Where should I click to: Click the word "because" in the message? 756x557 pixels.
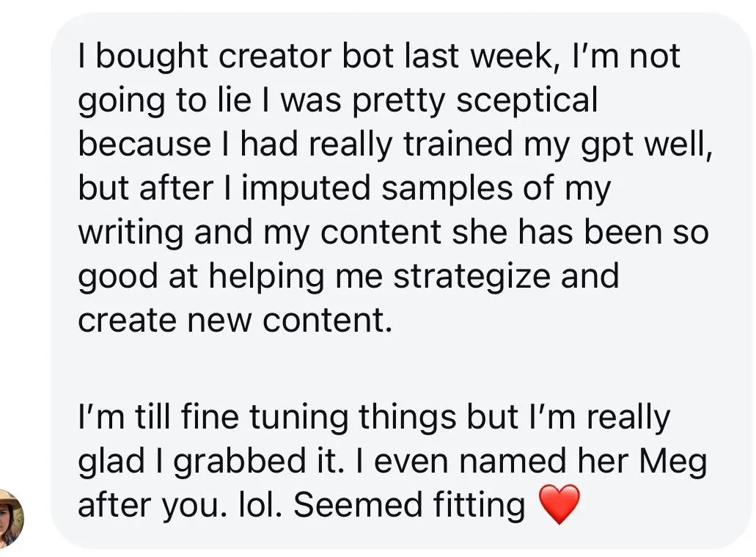(144, 145)
